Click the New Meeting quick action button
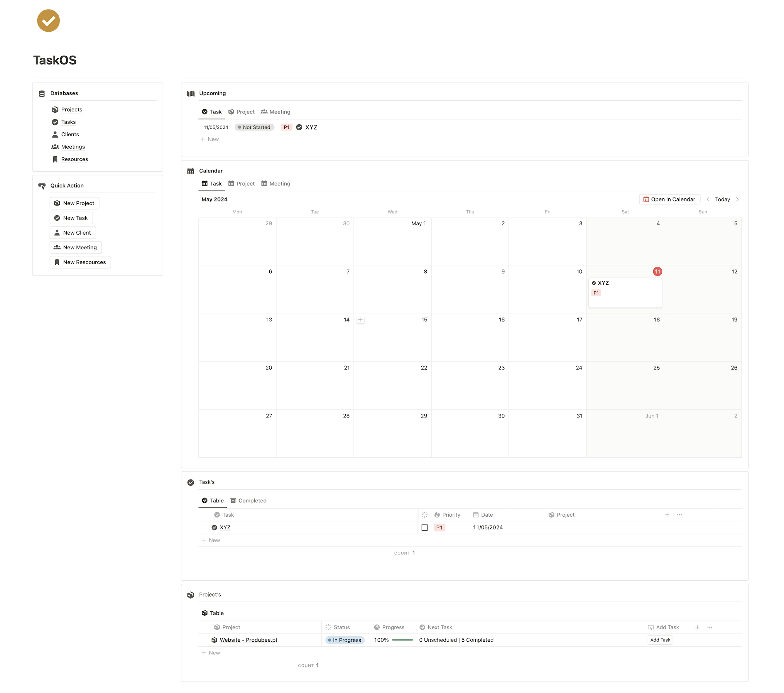 tap(76, 247)
